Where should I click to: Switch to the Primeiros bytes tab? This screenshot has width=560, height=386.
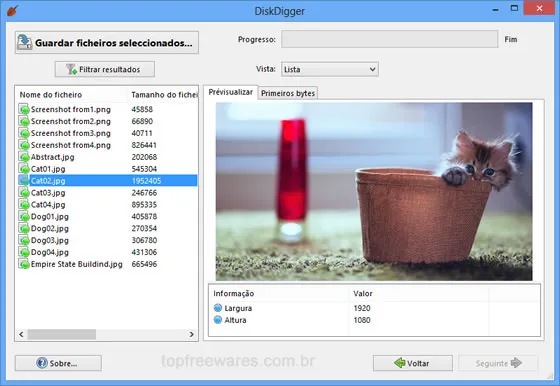288,93
